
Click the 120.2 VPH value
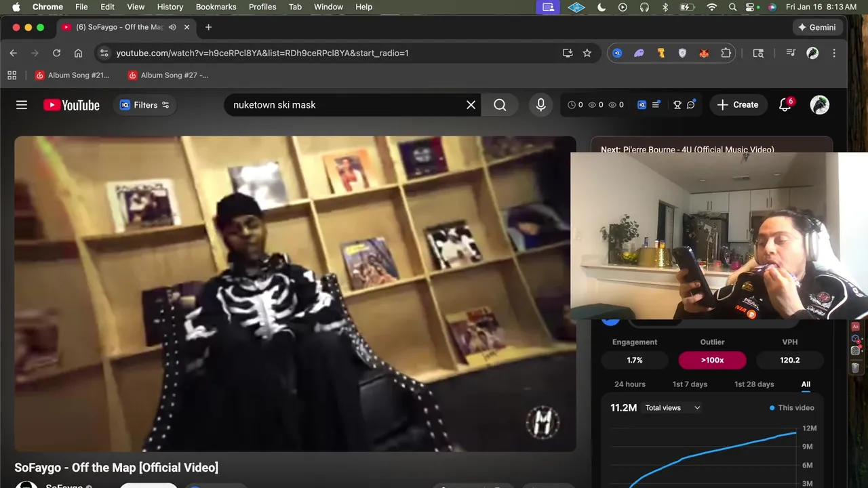[x=790, y=360]
